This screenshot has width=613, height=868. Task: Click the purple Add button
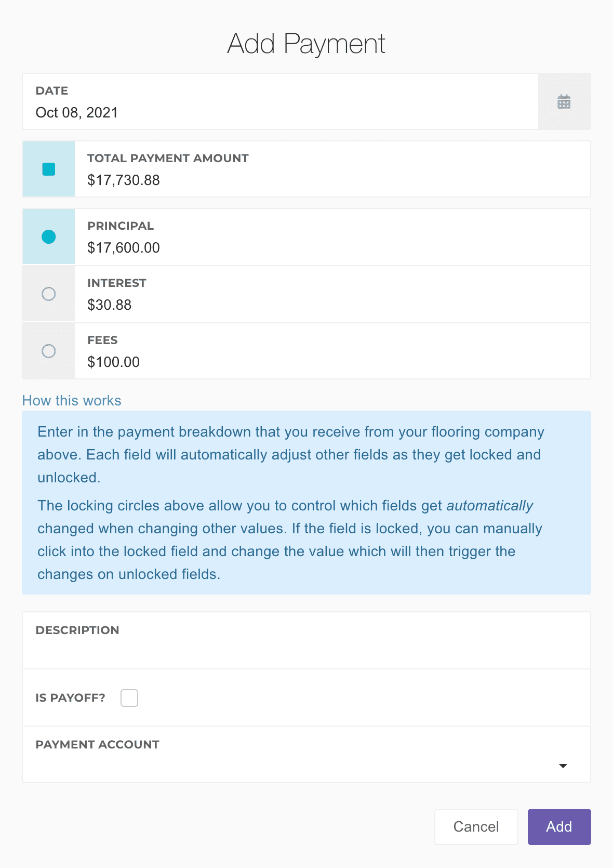click(559, 827)
